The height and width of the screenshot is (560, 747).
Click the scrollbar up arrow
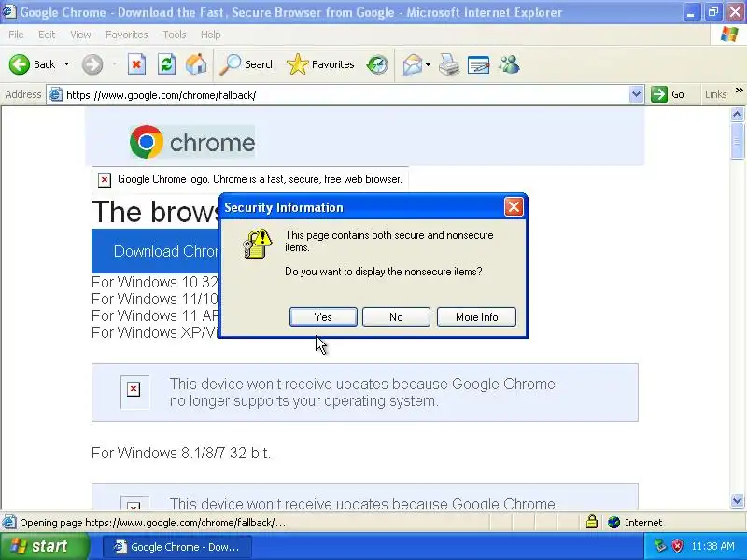coord(737,114)
